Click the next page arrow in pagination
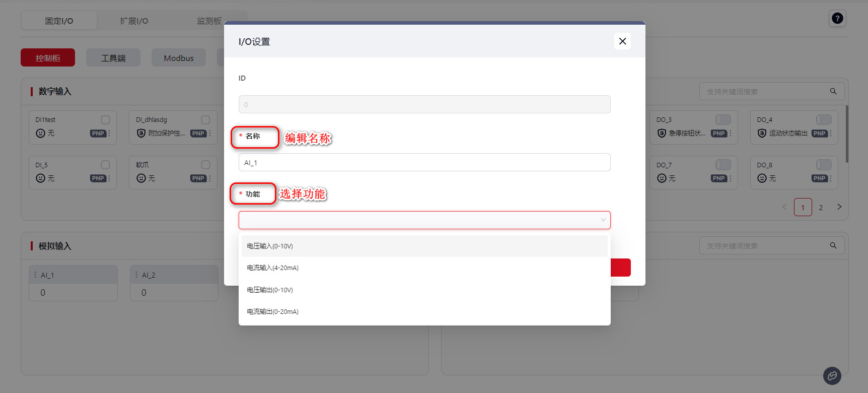 click(839, 207)
